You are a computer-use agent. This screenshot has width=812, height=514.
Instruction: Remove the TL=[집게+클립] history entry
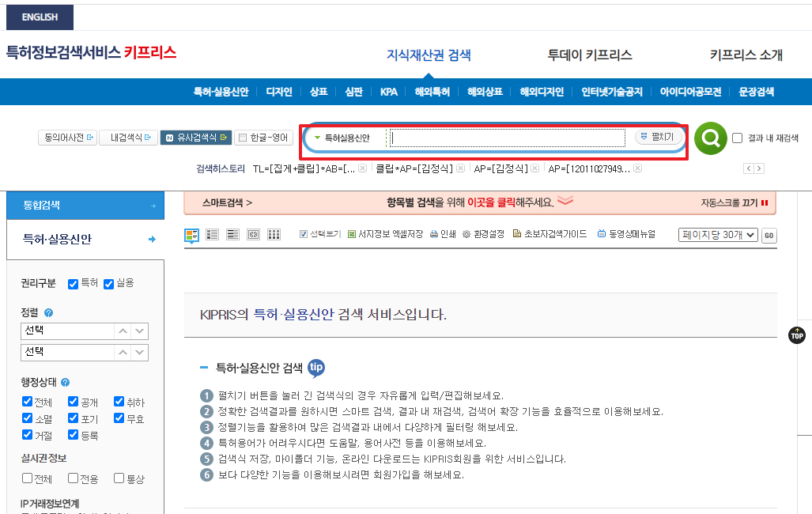[362, 168]
